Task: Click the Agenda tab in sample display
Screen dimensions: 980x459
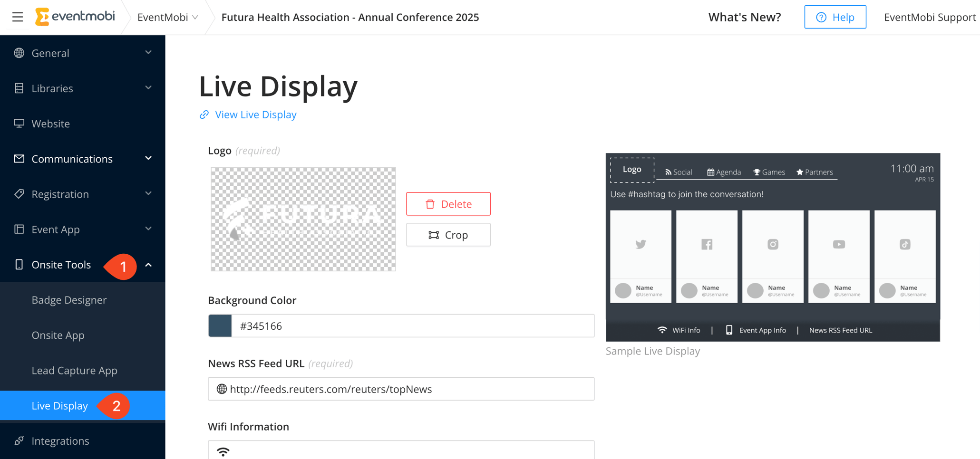Action: (724, 172)
